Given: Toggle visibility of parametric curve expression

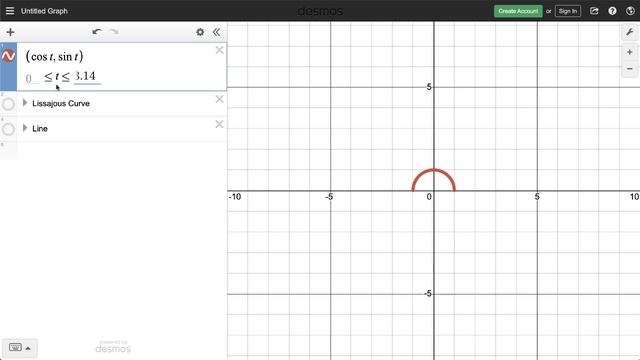Looking at the screenshot, I should click(x=8, y=56).
